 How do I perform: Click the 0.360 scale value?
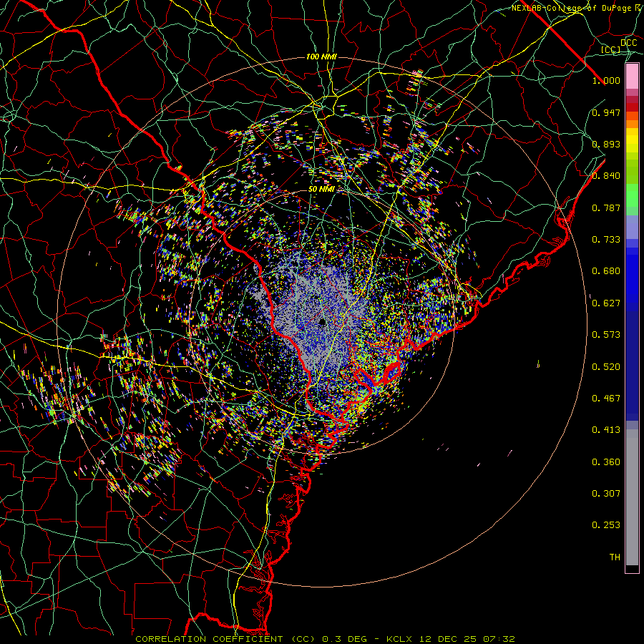(x=606, y=462)
